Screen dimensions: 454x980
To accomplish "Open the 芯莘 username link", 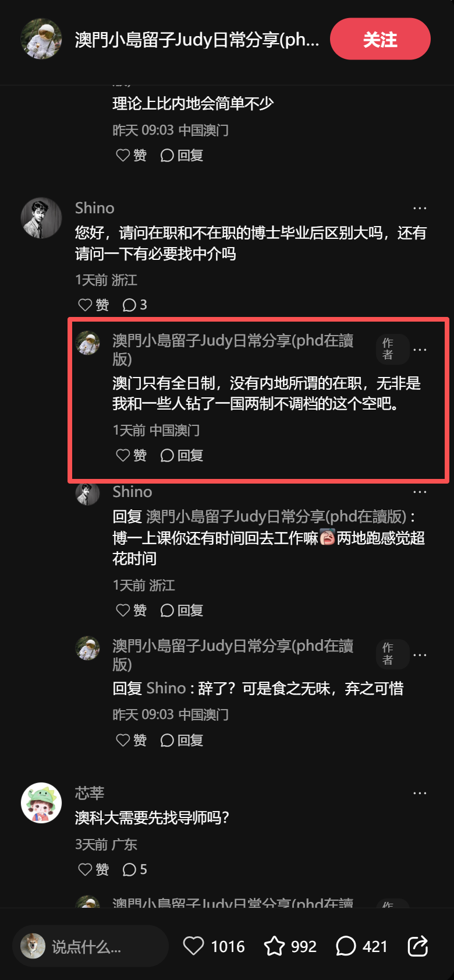I will [x=90, y=793].
